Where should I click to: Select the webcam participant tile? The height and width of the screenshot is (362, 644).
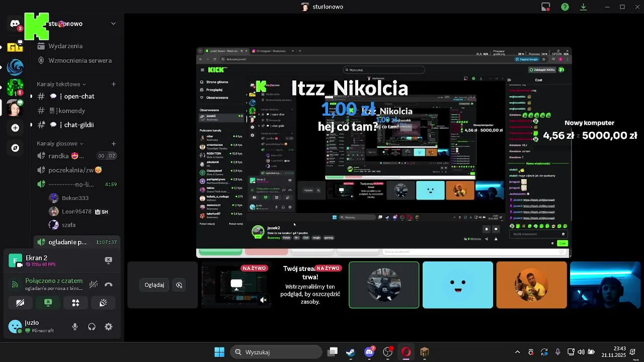[x=605, y=285]
